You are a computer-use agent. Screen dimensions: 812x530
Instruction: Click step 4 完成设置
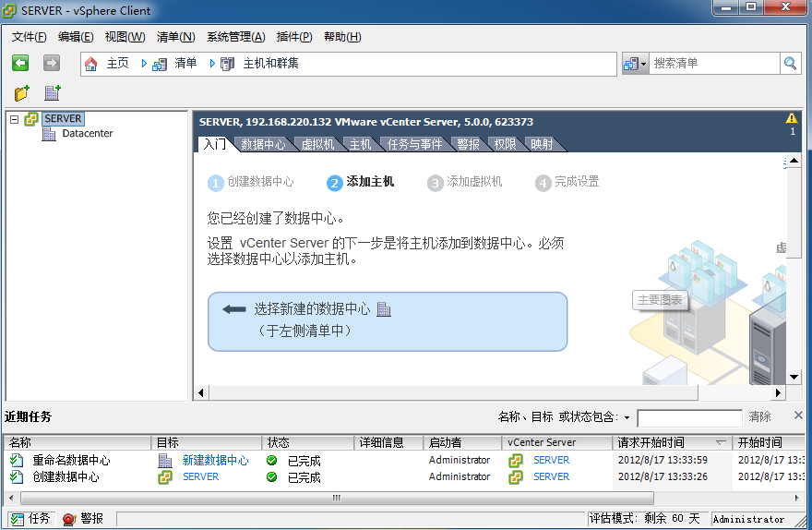click(x=567, y=182)
